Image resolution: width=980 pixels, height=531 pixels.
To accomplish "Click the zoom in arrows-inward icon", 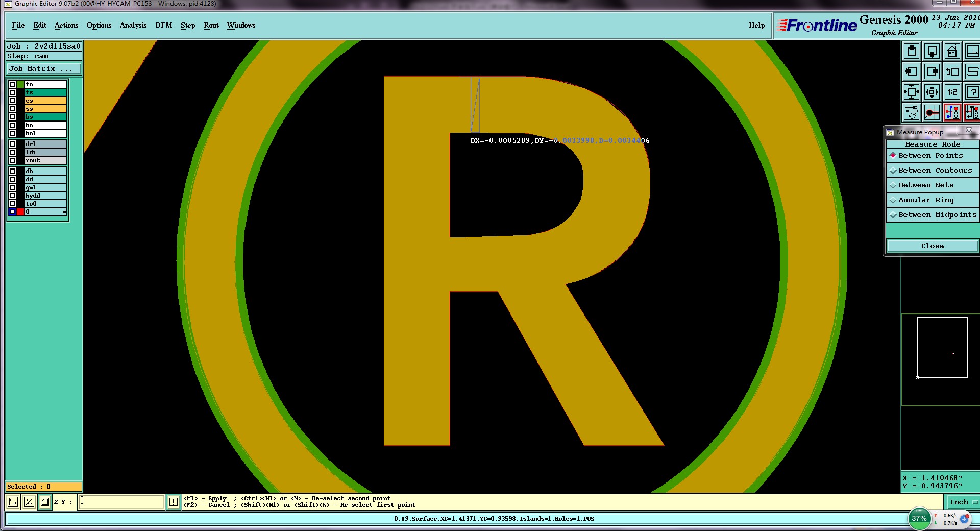I will coord(912,92).
